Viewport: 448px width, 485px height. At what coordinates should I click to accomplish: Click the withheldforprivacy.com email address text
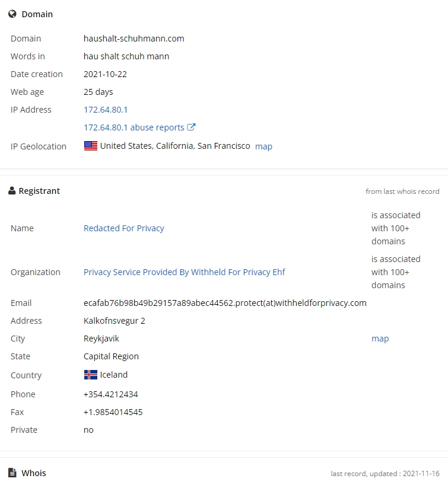225,303
